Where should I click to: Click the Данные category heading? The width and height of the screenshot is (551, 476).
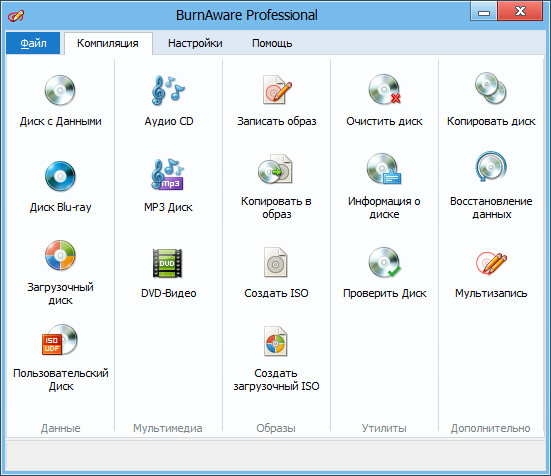coord(60,428)
